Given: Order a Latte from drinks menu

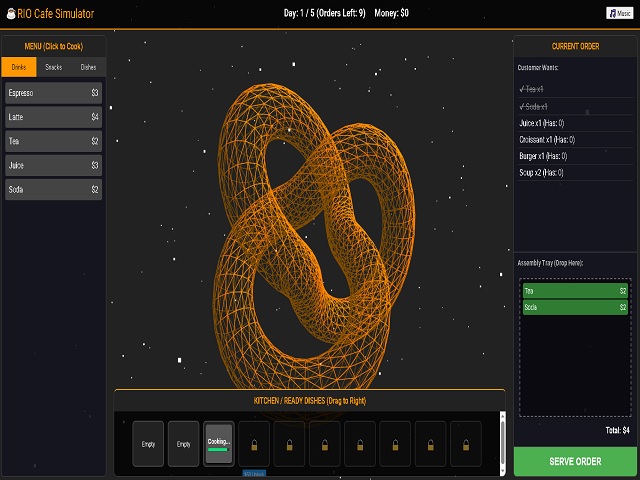Looking at the screenshot, I should [54, 117].
